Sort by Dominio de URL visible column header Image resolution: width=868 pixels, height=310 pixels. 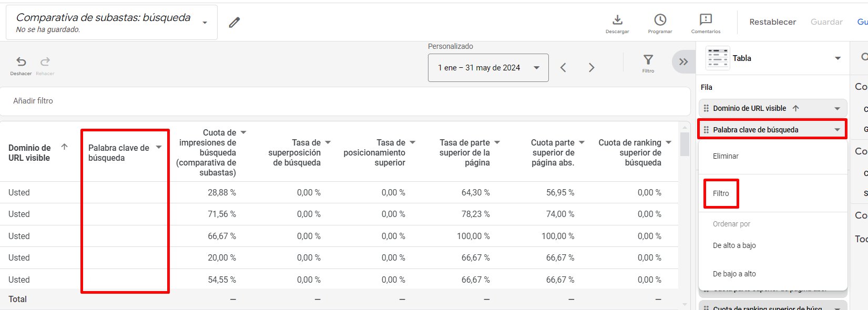(30, 153)
